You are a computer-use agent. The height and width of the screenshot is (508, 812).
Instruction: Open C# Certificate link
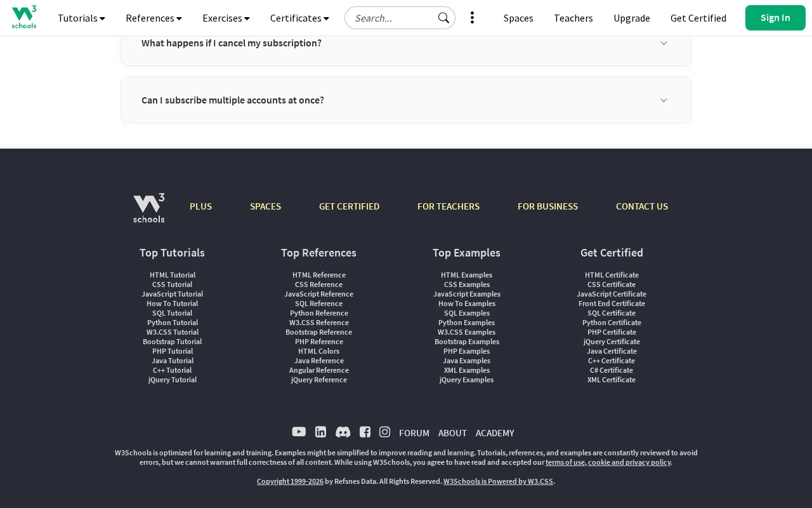tap(612, 370)
